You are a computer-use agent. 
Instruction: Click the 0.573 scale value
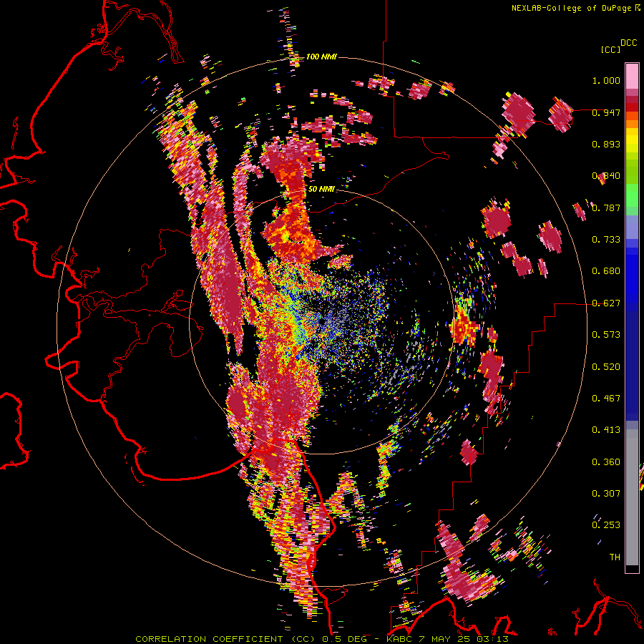point(606,335)
